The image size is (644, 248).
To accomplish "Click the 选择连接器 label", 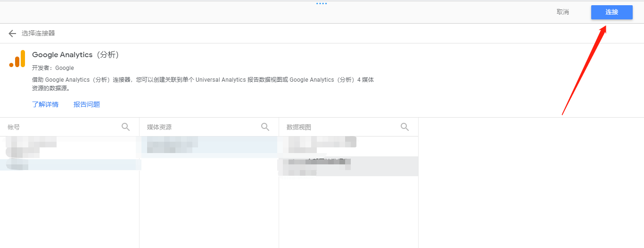I will [x=38, y=34].
